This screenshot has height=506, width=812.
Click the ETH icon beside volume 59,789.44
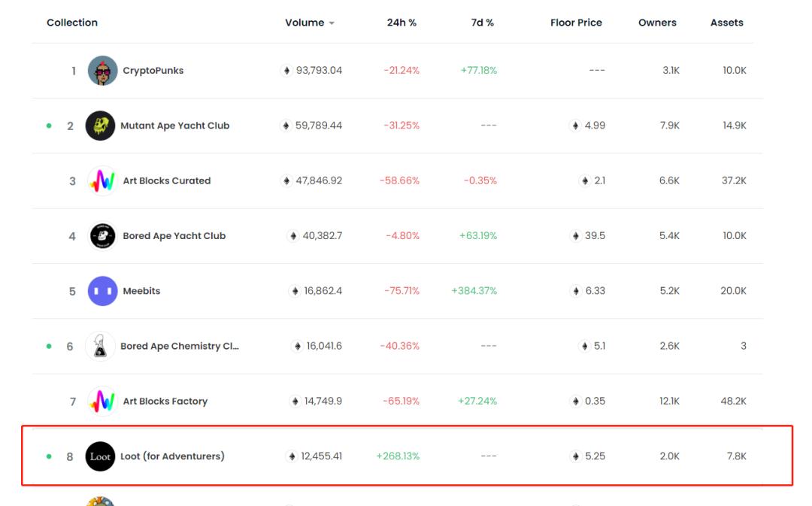[286, 126]
